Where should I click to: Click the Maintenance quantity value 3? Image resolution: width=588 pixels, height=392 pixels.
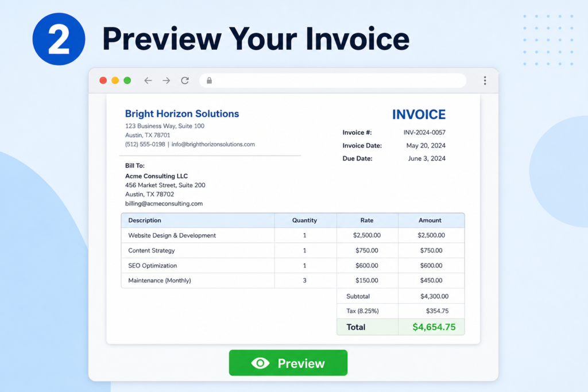click(x=304, y=280)
